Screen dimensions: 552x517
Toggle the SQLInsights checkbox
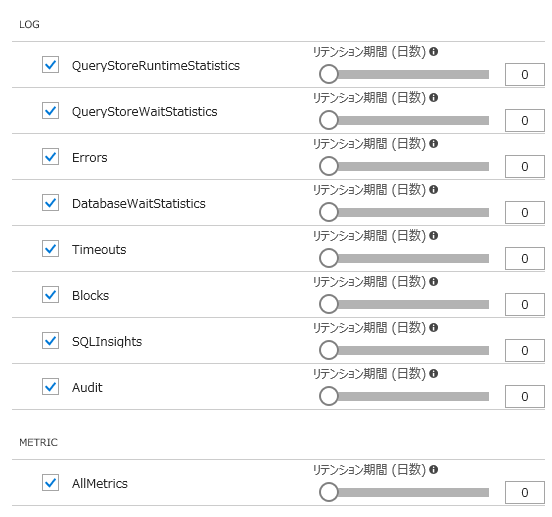click(x=50, y=341)
